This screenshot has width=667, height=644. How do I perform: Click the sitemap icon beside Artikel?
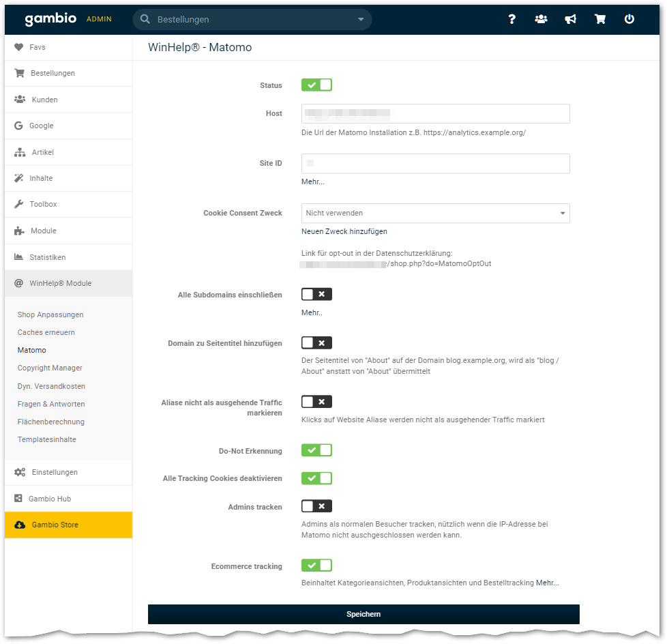[20, 152]
